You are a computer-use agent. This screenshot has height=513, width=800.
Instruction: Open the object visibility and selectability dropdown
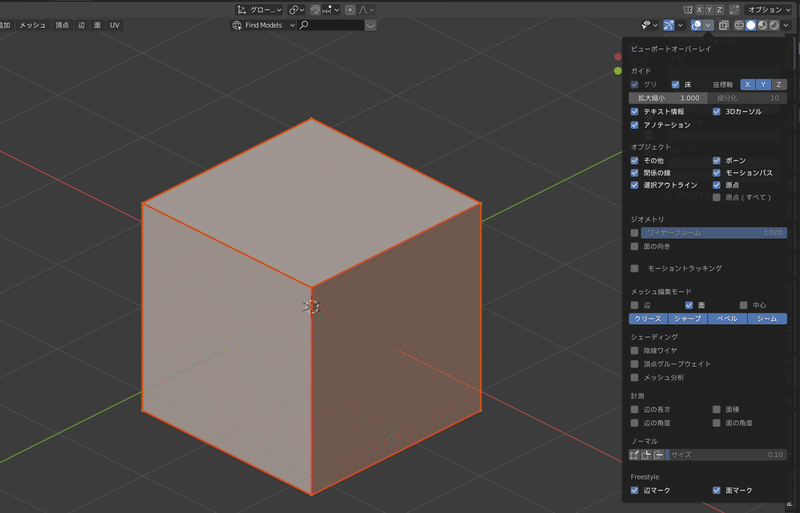point(648,25)
